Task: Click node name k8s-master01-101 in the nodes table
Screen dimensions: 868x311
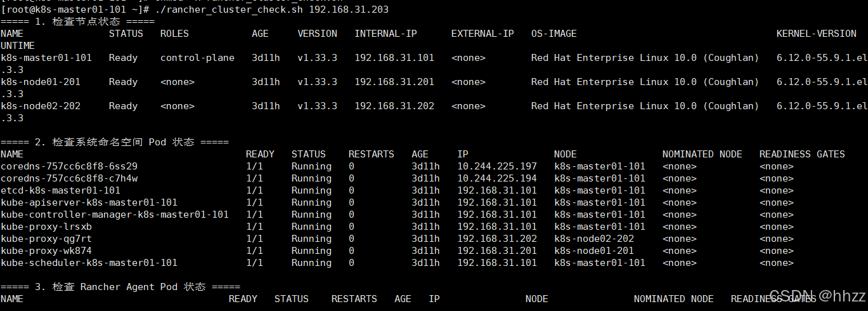Action: coord(46,58)
